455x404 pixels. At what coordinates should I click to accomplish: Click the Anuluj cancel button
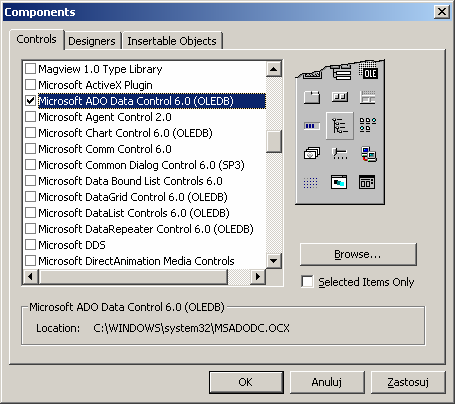pyautogui.click(x=327, y=382)
